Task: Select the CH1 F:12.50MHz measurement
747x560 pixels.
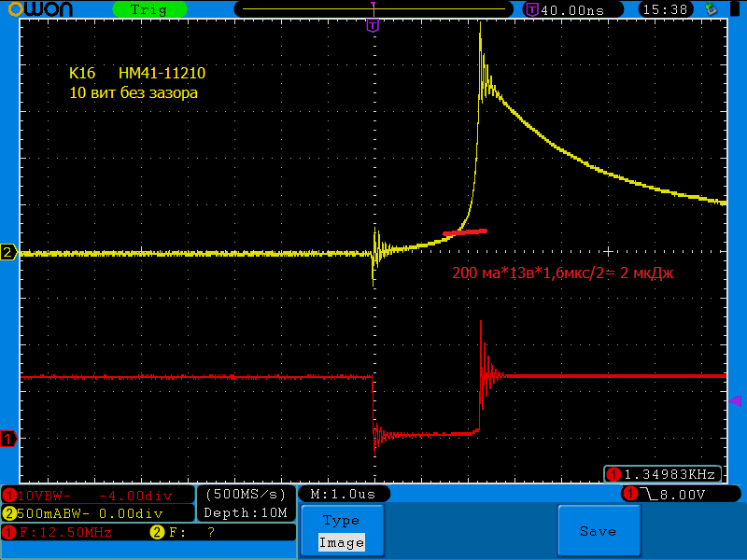Action: [x=58, y=532]
